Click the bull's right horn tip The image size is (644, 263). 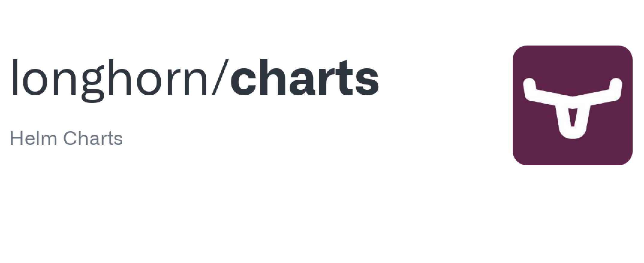[x=616, y=84]
